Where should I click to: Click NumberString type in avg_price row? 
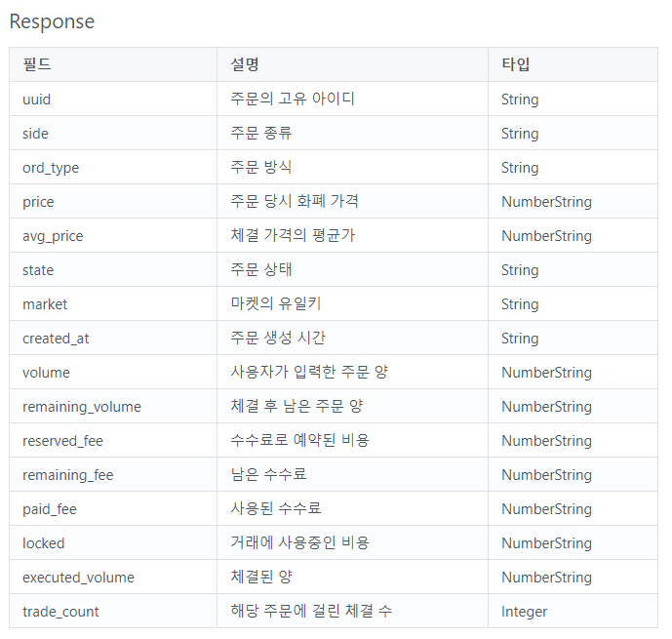pyautogui.click(x=546, y=236)
